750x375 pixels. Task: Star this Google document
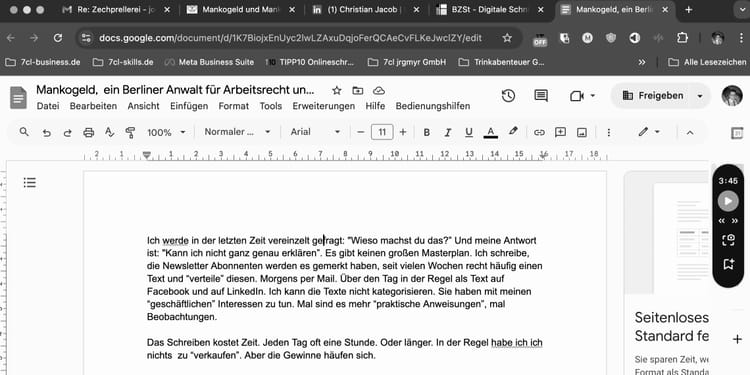pos(337,90)
